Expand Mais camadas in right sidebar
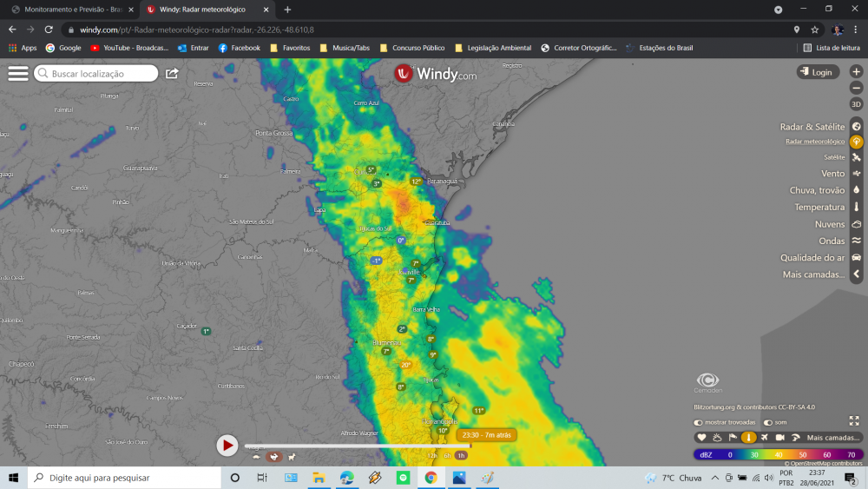Viewport: 868px width, 489px height. (813, 274)
